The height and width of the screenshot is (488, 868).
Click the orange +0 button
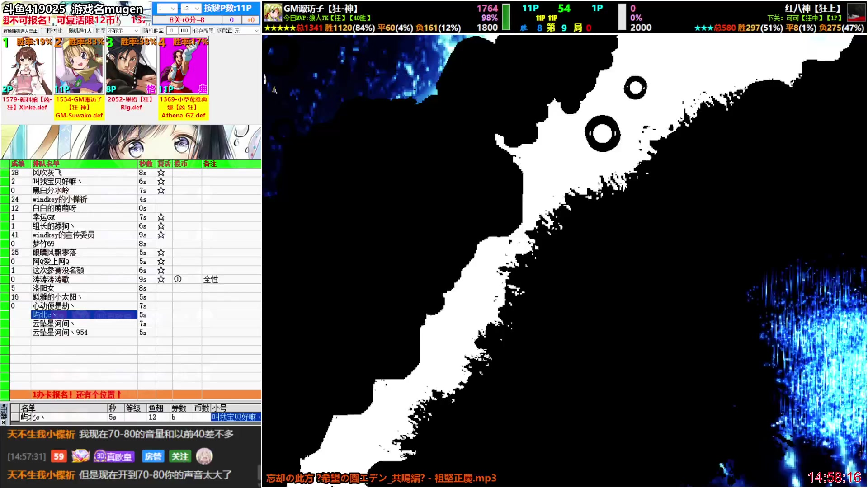[x=250, y=20]
